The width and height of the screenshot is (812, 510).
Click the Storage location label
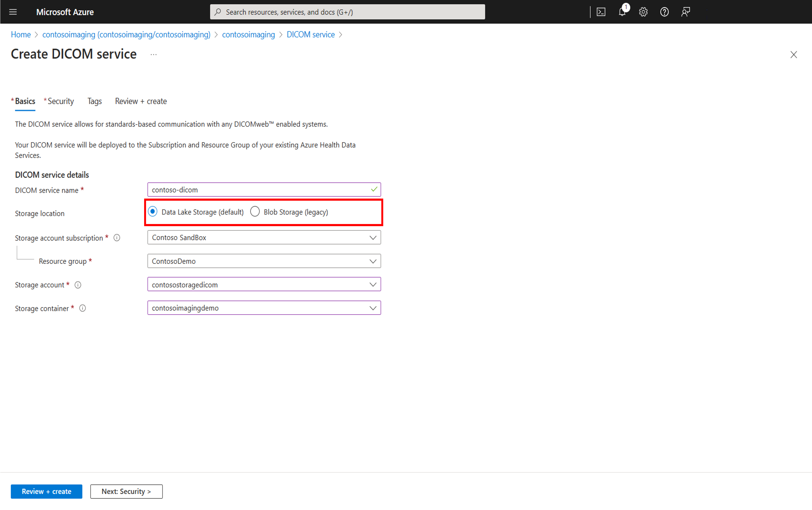tap(40, 214)
